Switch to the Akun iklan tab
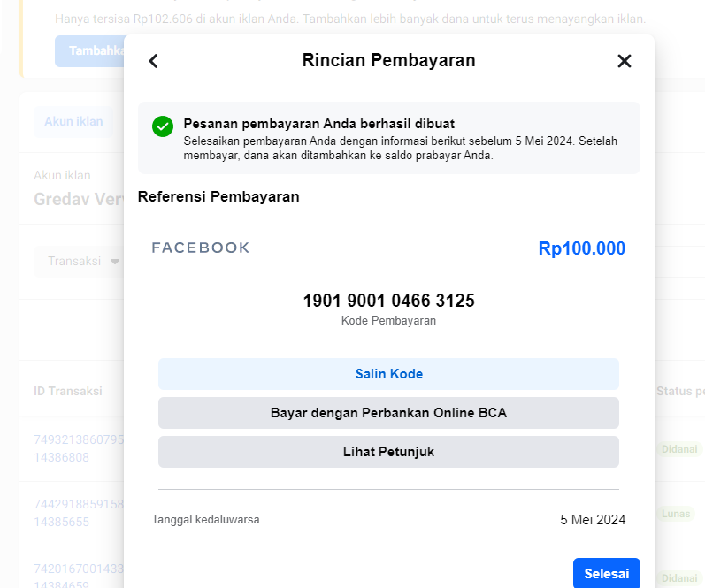This screenshot has height=588, width=705. point(73,121)
